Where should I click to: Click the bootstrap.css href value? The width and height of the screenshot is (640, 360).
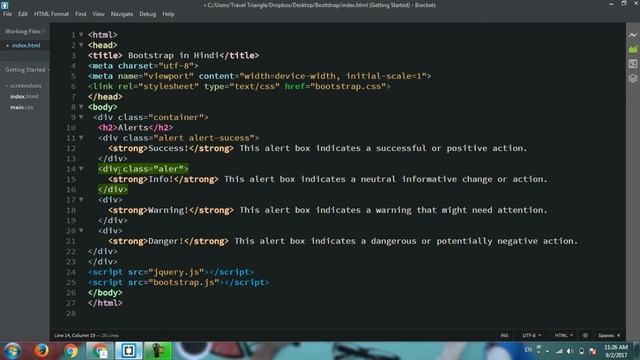[x=348, y=87]
